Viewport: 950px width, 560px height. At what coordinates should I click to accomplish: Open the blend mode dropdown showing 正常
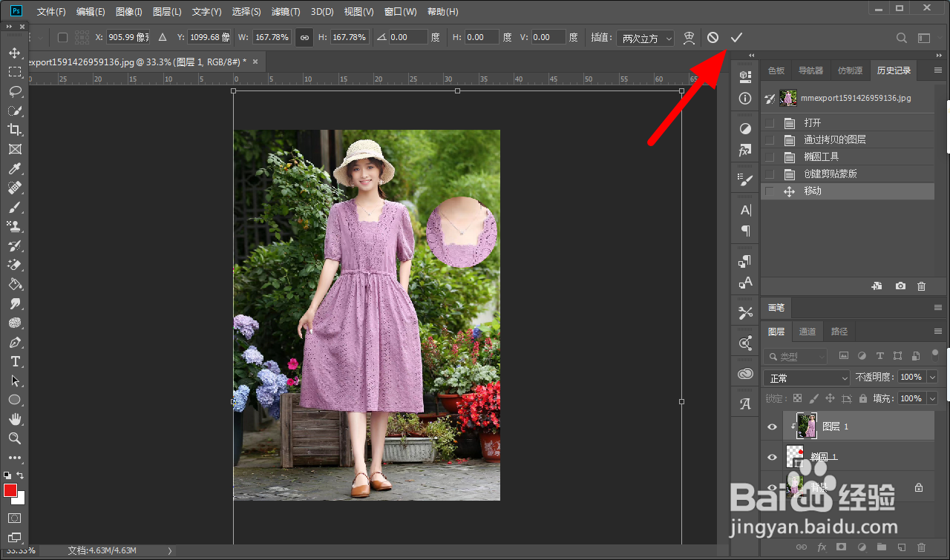[806, 378]
